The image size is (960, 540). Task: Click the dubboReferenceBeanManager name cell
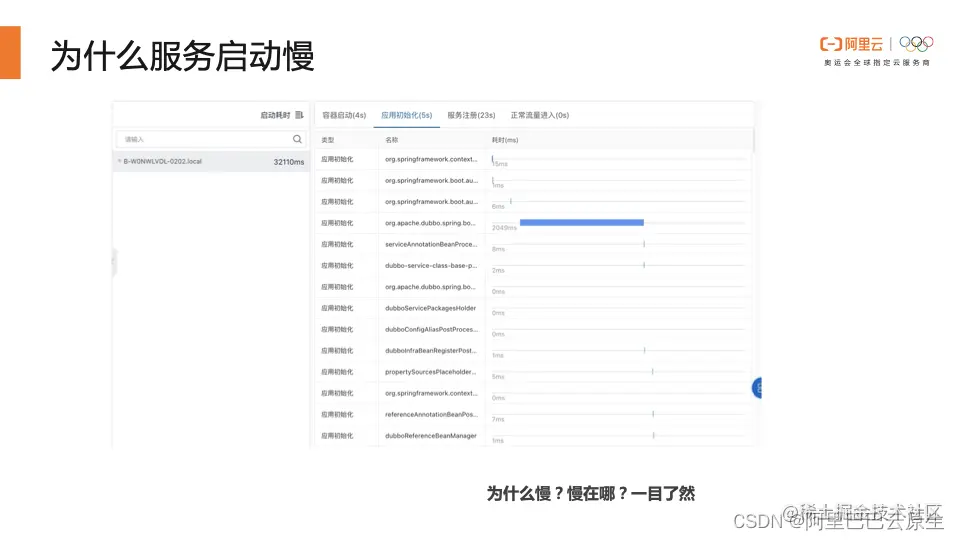pos(430,436)
